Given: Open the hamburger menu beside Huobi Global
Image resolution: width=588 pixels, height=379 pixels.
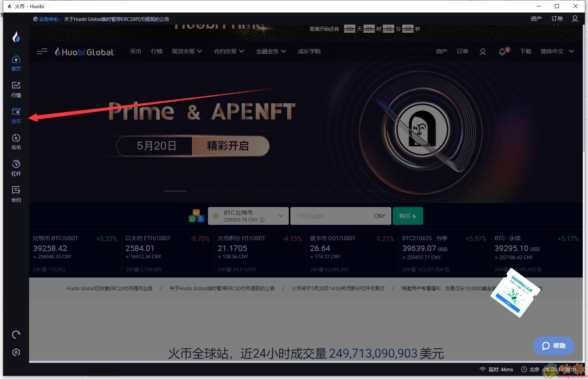Looking at the screenshot, I should pyautogui.click(x=42, y=51).
